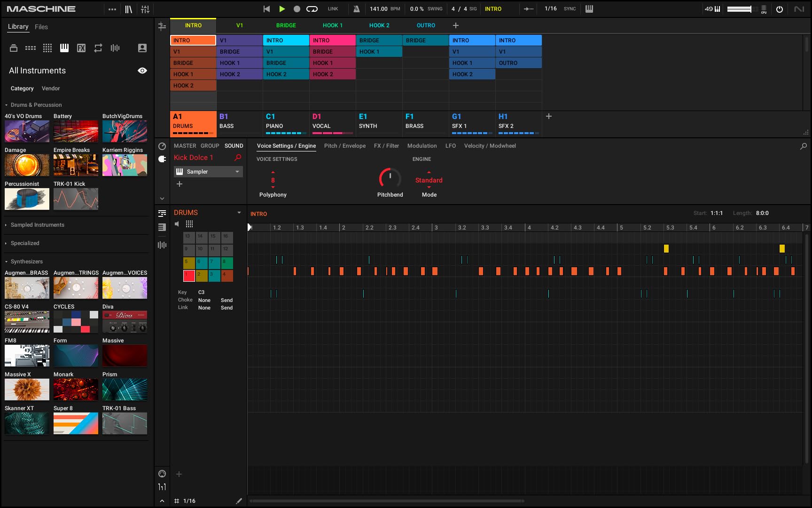Open the audio settings sliders icon in header
The width and height of the screenshot is (812, 508).
pos(146,8)
